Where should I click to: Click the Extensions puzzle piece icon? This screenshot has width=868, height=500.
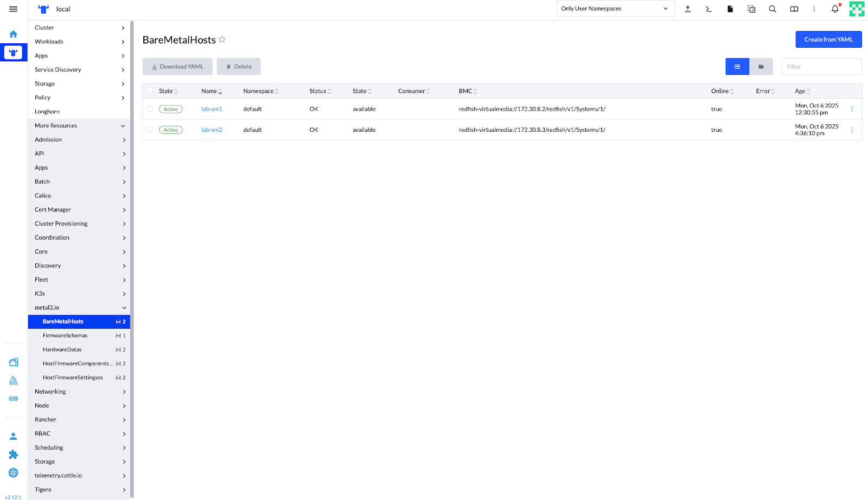pyautogui.click(x=14, y=454)
